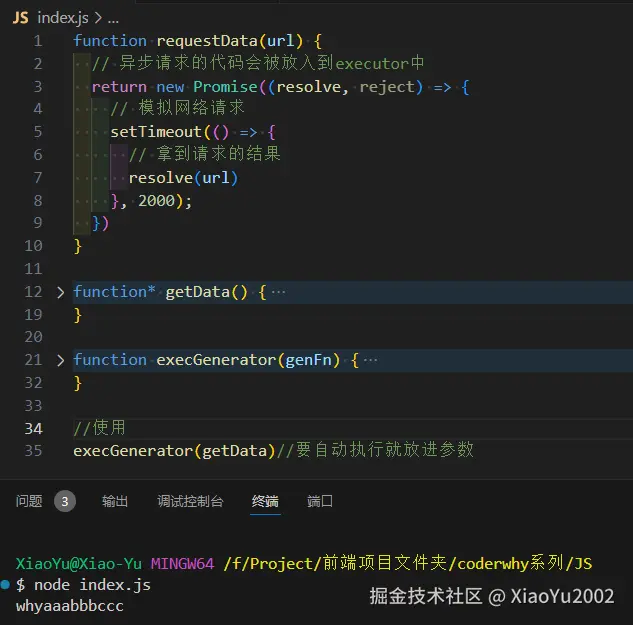
Task: Switch to the 调试控制台 debug console tab
Action: 190,501
